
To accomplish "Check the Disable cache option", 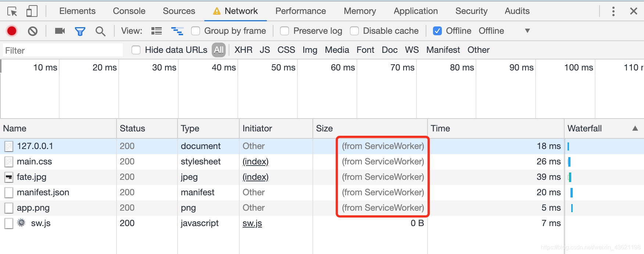I will [354, 31].
